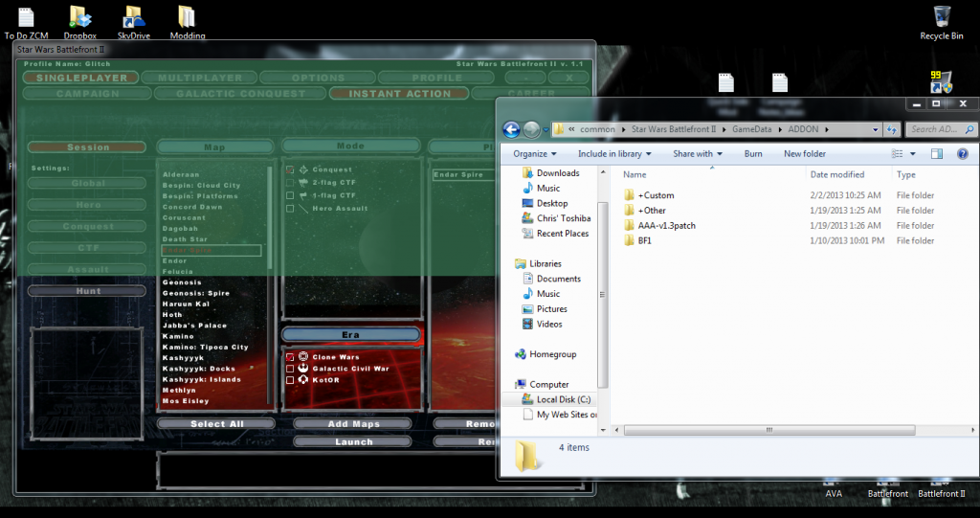Click the Launch button
The width and height of the screenshot is (980, 518).
click(x=353, y=441)
